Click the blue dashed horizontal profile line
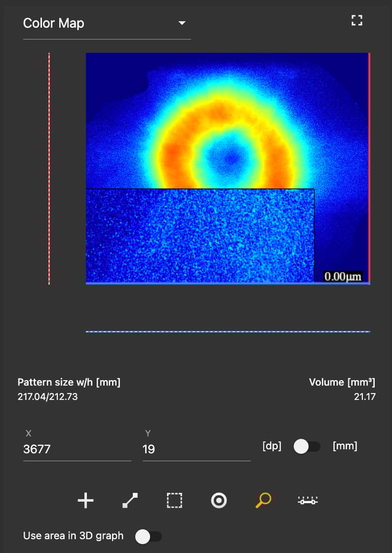 click(x=228, y=331)
